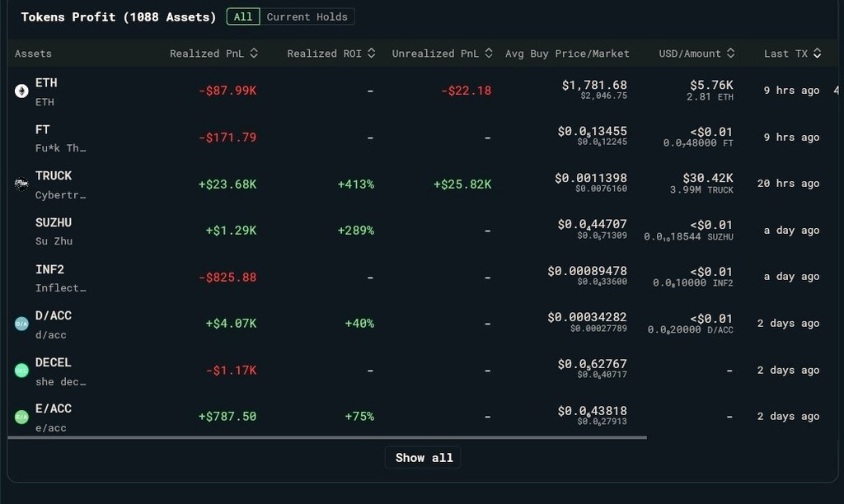Click the DECEL token logo icon
This screenshot has width=844, height=504.
(21, 371)
